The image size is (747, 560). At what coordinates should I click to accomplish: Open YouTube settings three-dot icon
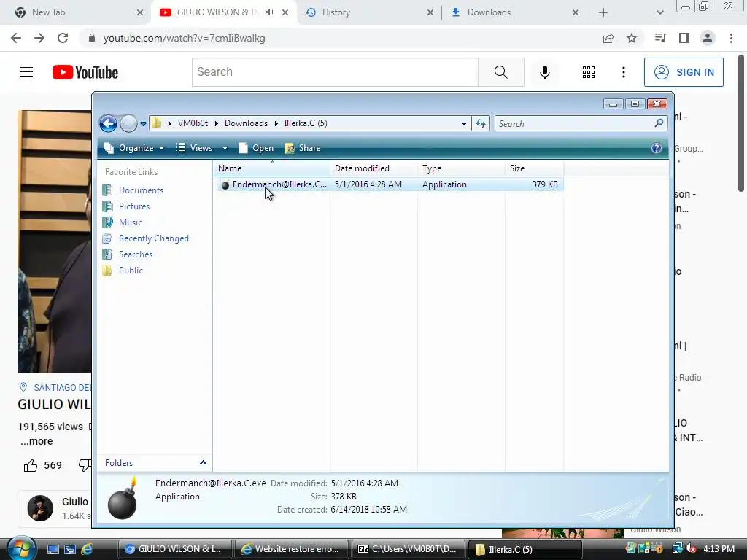point(624,72)
